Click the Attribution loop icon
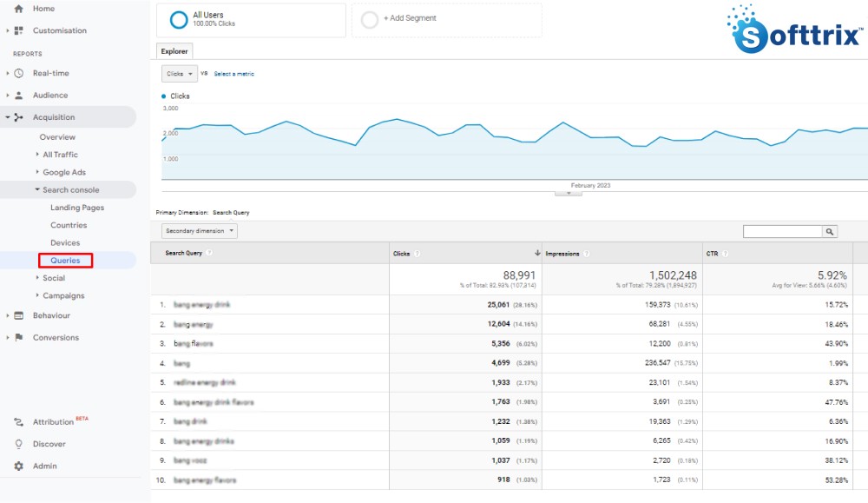Image resolution: width=868 pixels, height=503 pixels. tap(19, 422)
